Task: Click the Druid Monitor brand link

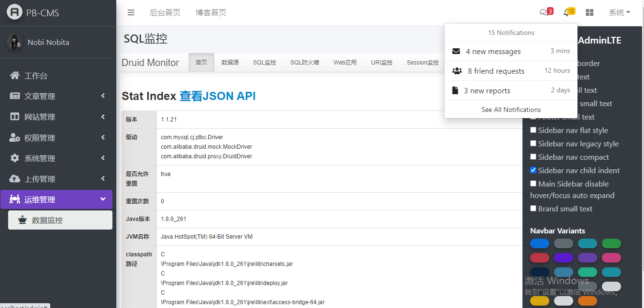Action: [x=150, y=63]
